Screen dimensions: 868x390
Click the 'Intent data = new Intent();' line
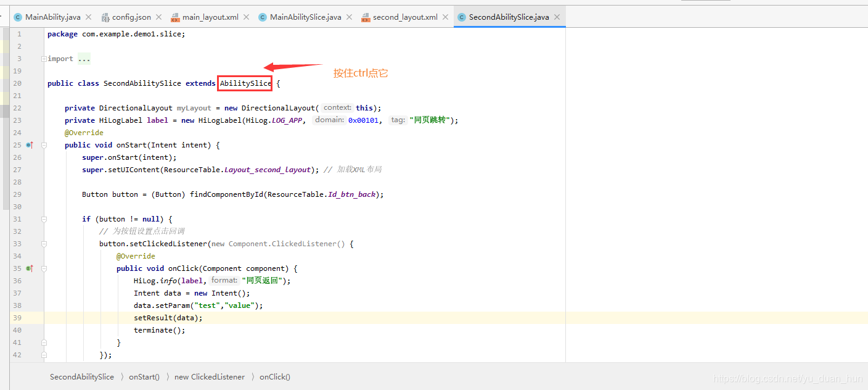pos(192,293)
